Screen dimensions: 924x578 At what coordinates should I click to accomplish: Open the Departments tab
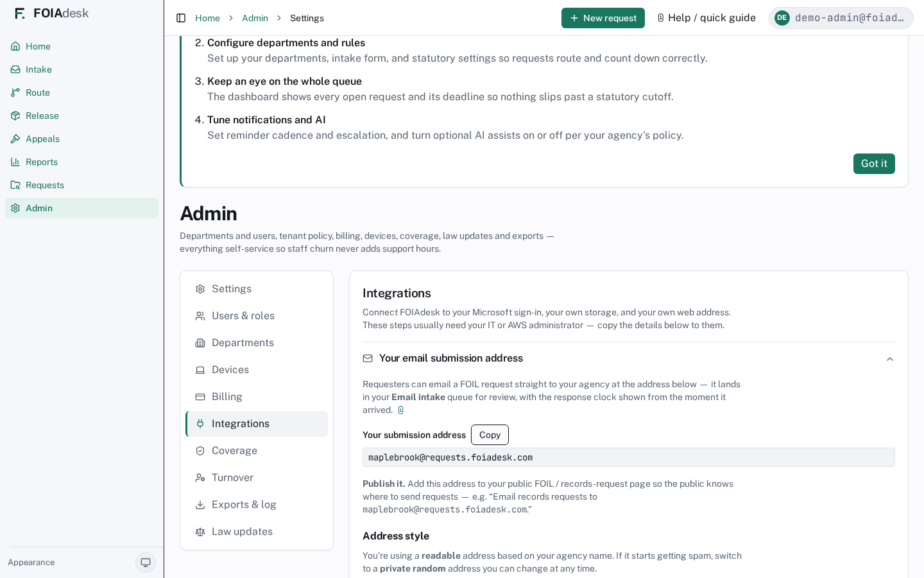[257, 343]
